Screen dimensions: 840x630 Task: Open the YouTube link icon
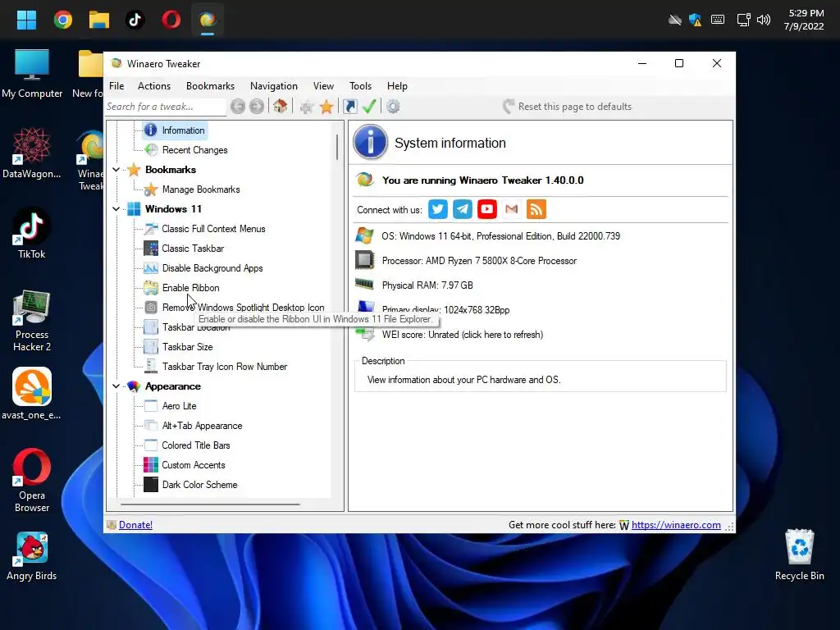[487, 209]
